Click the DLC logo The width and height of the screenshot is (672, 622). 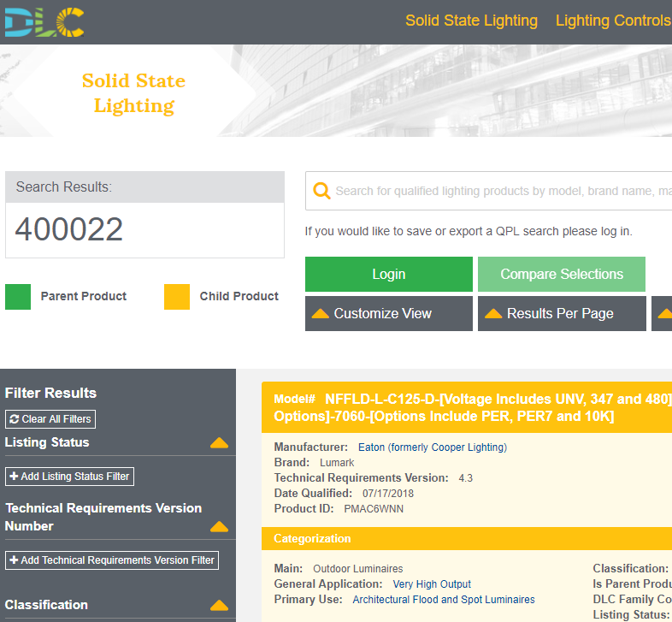pyautogui.click(x=44, y=22)
